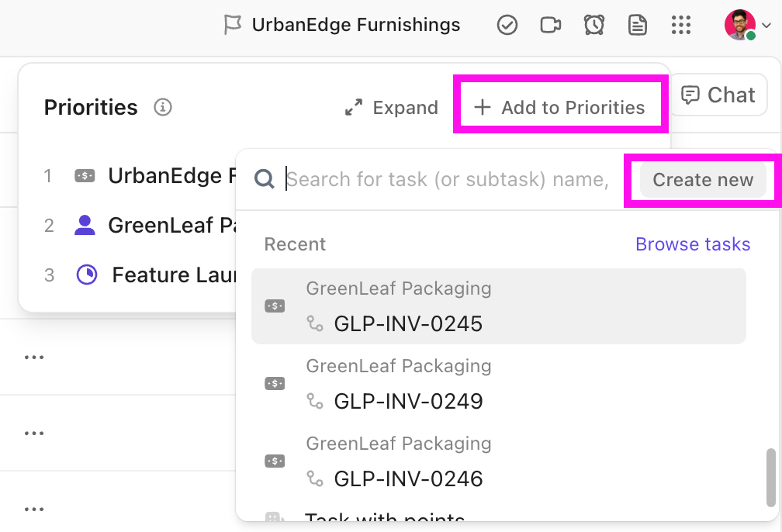Click the search magnifier icon in the popup
The image size is (782, 532).
[x=265, y=179]
